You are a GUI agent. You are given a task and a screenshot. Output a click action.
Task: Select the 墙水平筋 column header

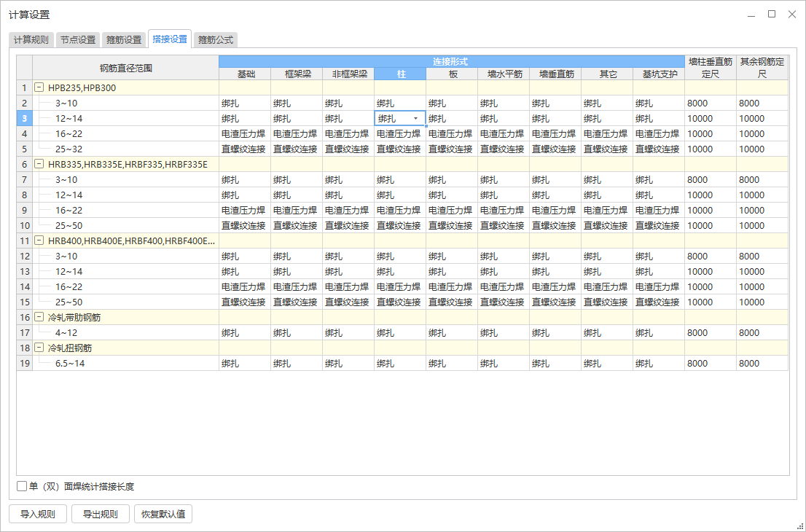coord(504,74)
